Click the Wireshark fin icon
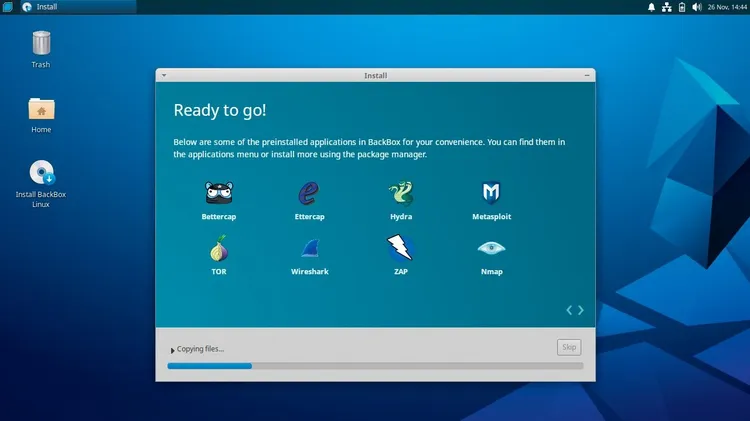 tap(310, 249)
